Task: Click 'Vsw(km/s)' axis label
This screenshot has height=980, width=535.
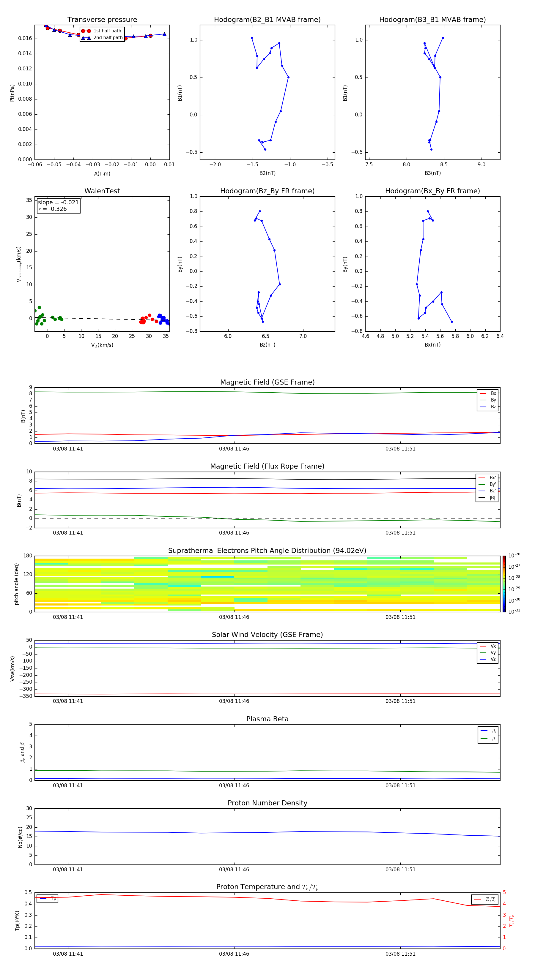Action: click(x=12, y=668)
